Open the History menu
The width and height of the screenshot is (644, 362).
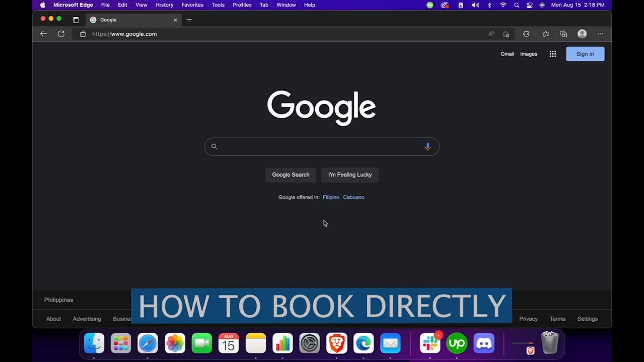click(x=165, y=5)
